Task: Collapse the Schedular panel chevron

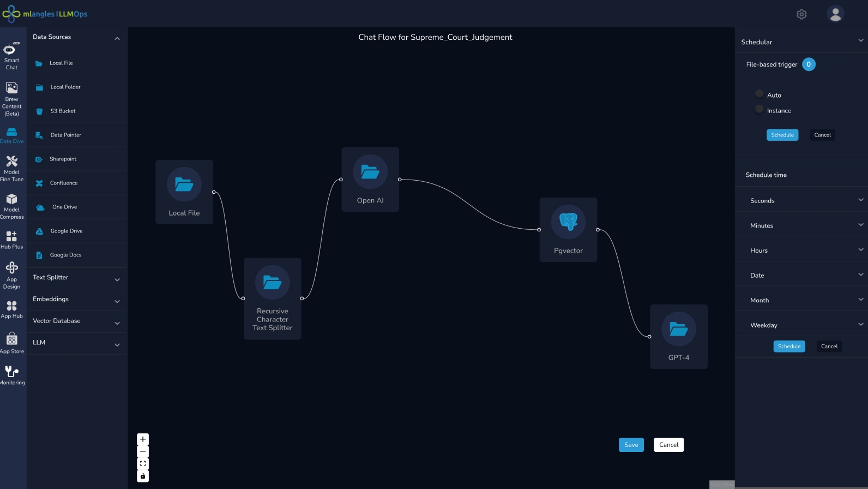Action: [861, 40]
